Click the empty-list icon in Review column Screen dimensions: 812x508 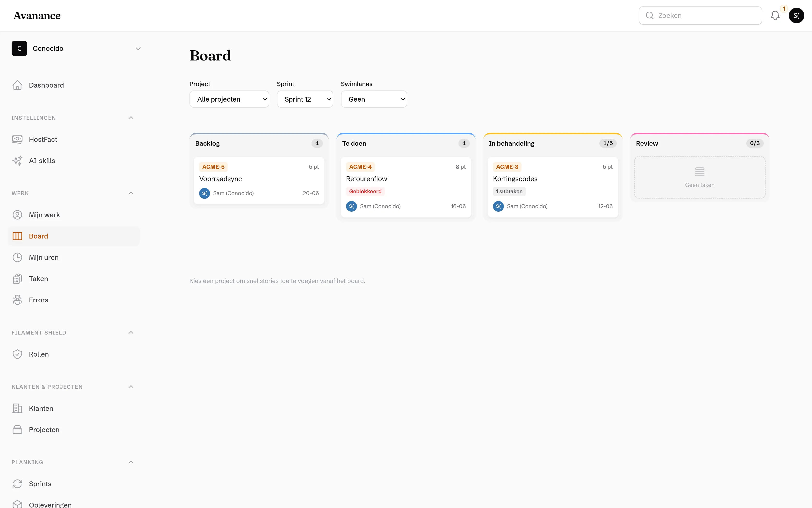click(700, 172)
